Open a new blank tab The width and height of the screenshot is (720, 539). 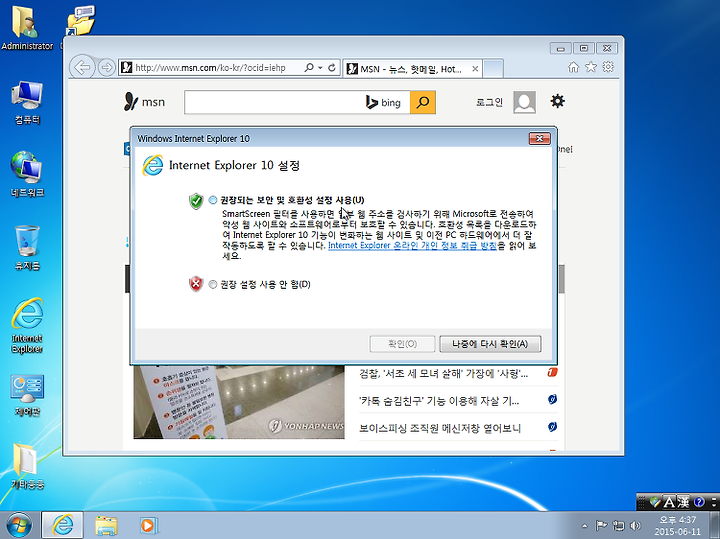494,68
